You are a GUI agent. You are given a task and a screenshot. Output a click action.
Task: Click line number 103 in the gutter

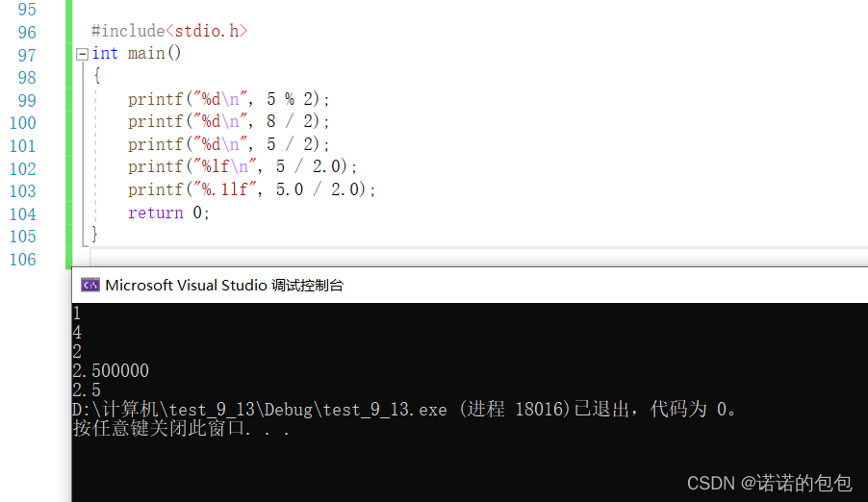[x=23, y=191]
